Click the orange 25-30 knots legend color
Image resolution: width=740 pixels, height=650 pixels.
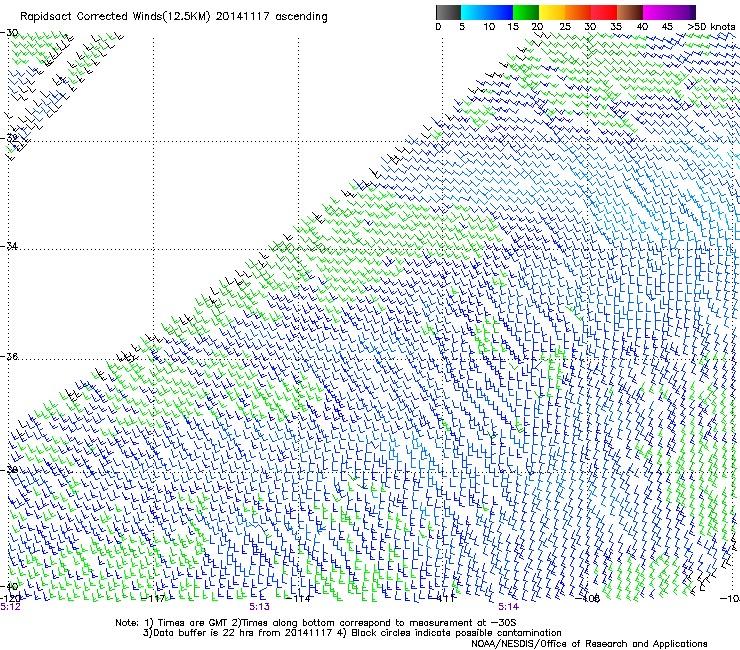pos(578,12)
